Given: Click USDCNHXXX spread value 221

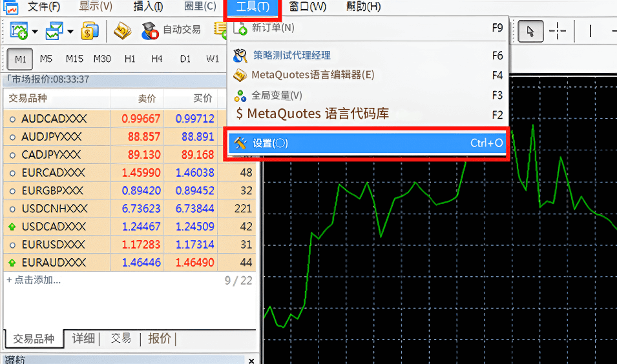Looking at the screenshot, I should (243, 208).
